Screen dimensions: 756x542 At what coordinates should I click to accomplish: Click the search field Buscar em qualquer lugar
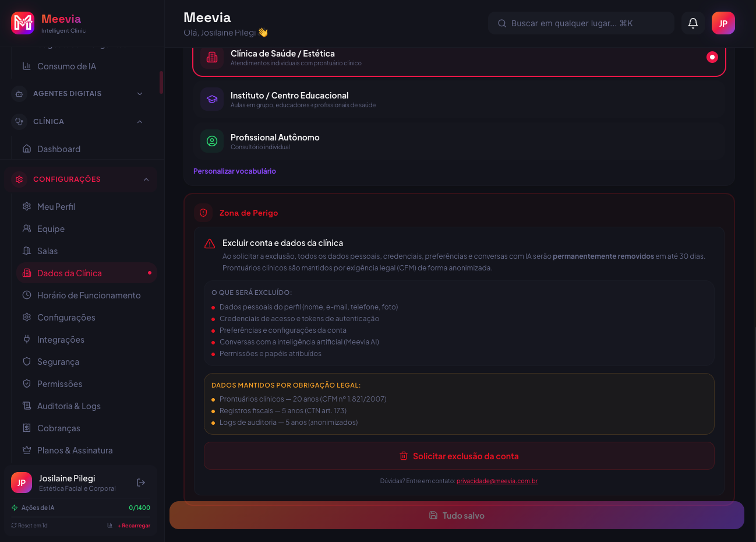coord(581,23)
